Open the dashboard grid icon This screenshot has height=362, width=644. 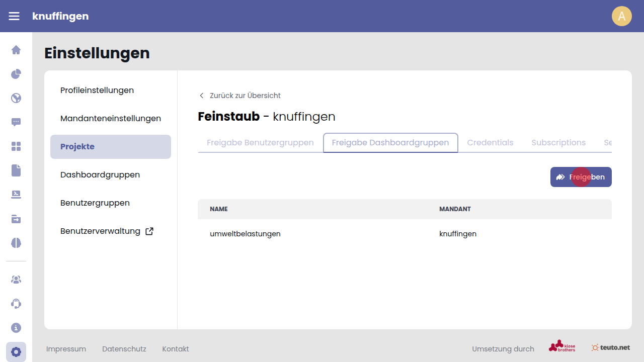[x=16, y=146]
